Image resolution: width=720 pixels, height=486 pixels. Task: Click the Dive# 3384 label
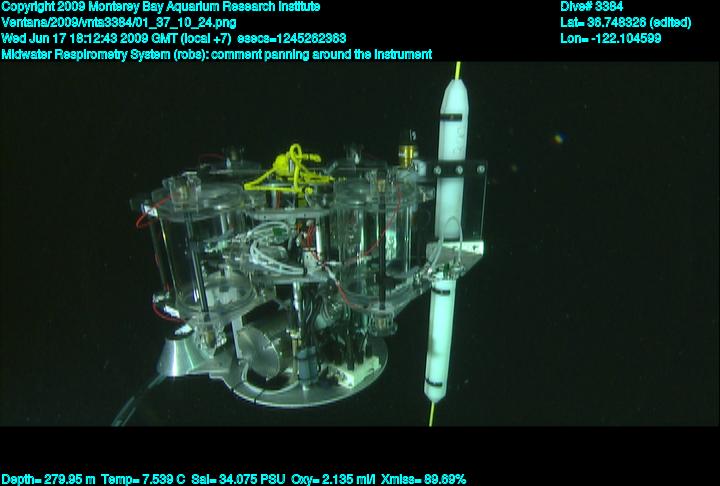point(591,7)
